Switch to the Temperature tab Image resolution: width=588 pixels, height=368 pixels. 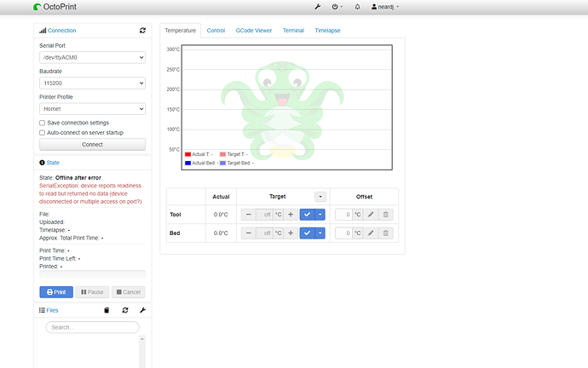tap(181, 31)
